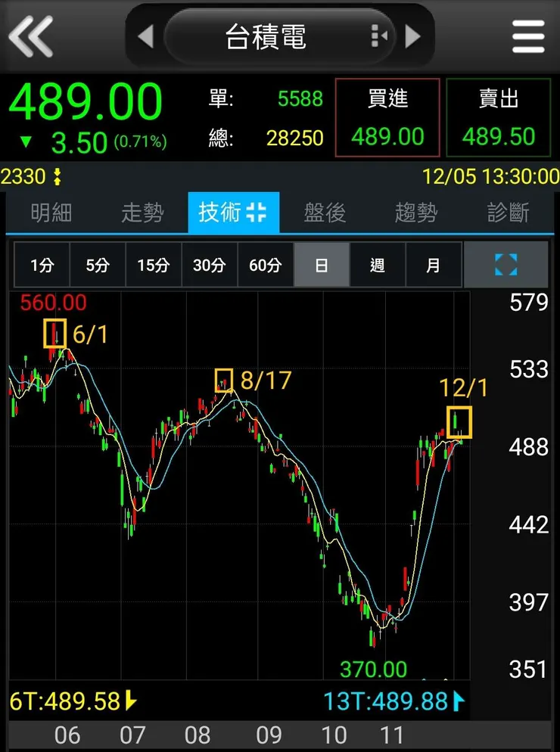Screen dimensions: 560x752
Task: Select the 5分 interval
Action: [98, 265]
